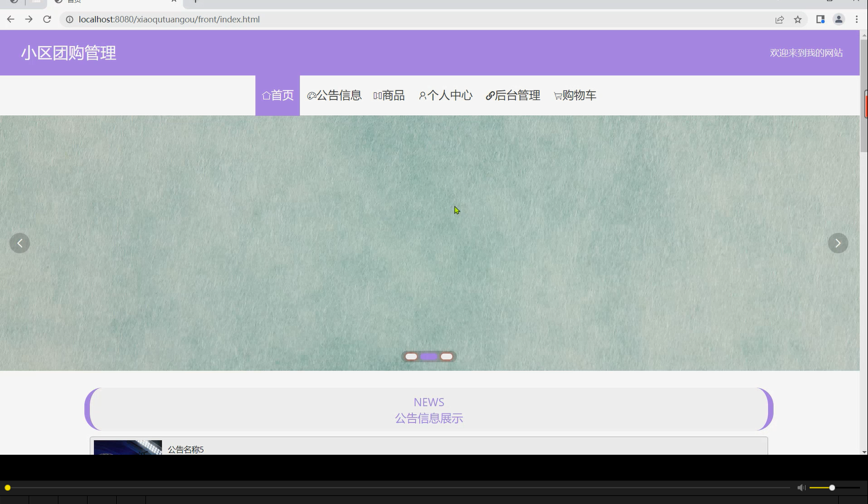Advance carousel with right chevron arrow
Screen dimensions: 868x504
click(838, 243)
